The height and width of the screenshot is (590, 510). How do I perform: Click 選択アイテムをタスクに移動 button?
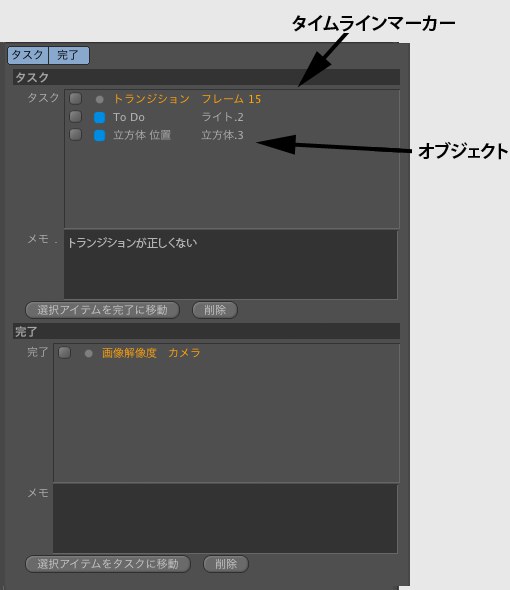point(108,564)
